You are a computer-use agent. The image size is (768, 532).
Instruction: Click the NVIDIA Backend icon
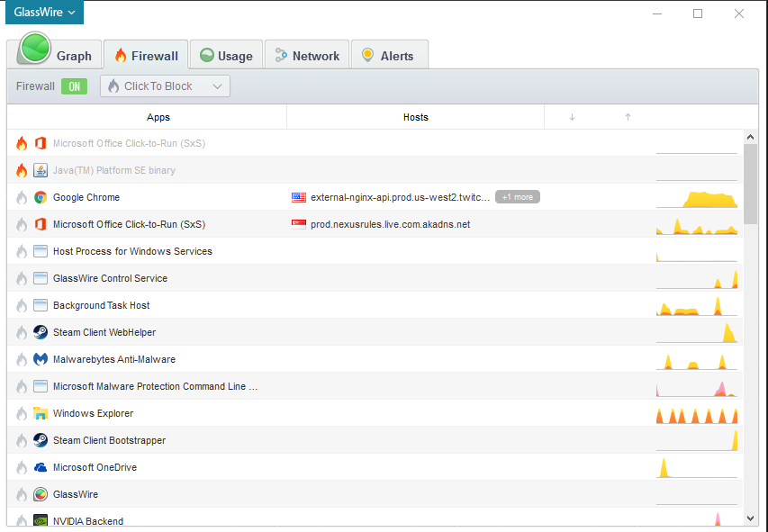point(41,520)
